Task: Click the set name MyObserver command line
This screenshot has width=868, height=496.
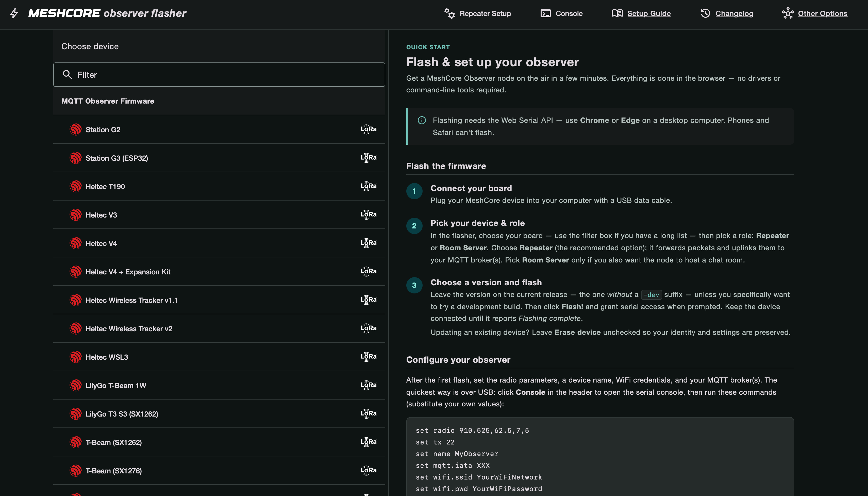Action: click(x=457, y=454)
